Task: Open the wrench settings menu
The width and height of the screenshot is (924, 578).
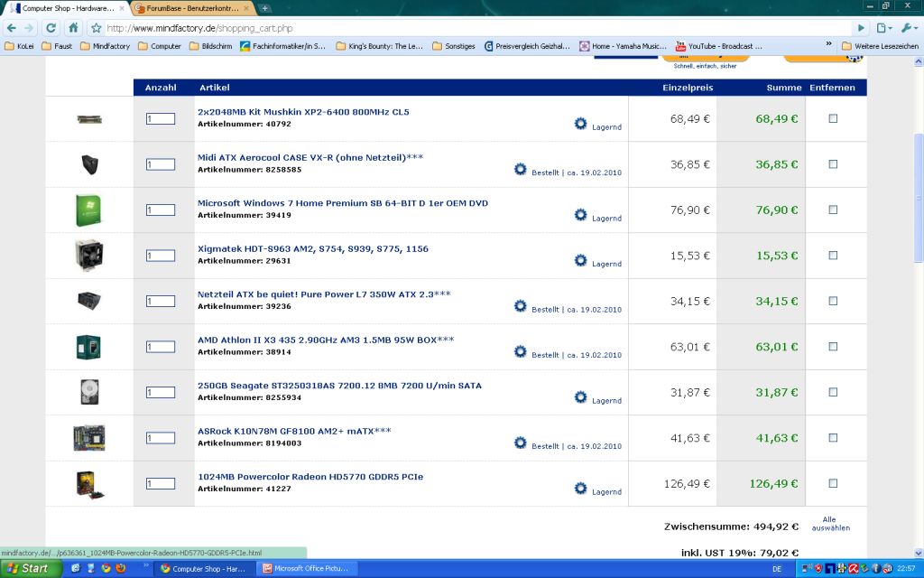Action: click(910, 28)
